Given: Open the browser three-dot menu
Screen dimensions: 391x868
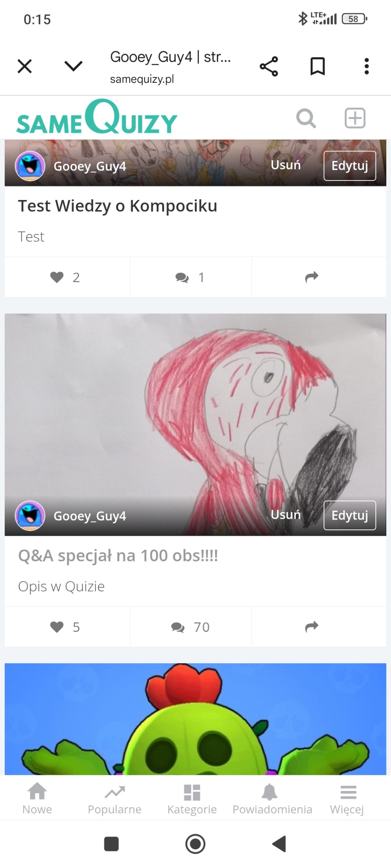Looking at the screenshot, I should pyautogui.click(x=366, y=67).
